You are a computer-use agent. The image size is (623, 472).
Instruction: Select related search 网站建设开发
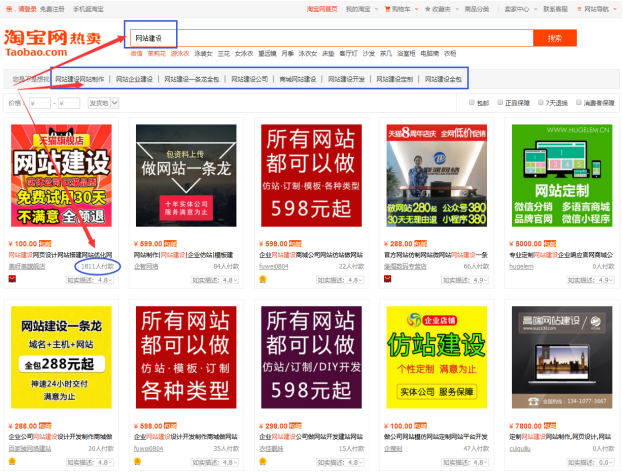point(346,79)
